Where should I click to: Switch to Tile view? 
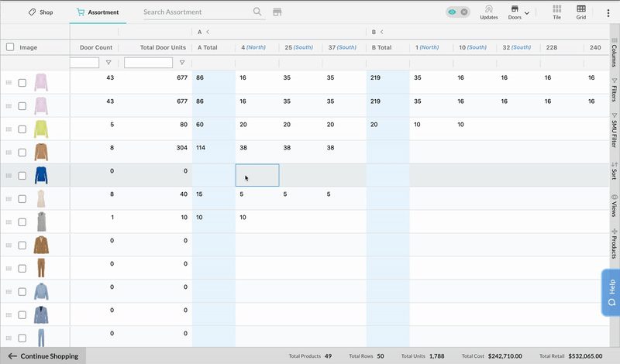click(x=556, y=12)
